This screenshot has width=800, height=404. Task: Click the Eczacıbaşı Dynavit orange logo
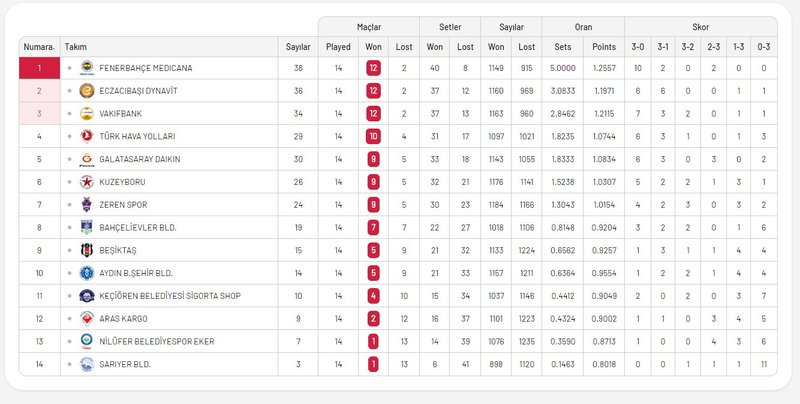(x=87, y=91)
